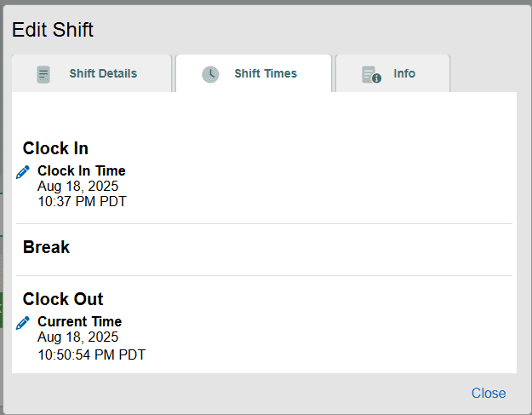Viewport: 532px width, 415px height.
Task: Click the info document icon on Info tab
Action: 370,74
